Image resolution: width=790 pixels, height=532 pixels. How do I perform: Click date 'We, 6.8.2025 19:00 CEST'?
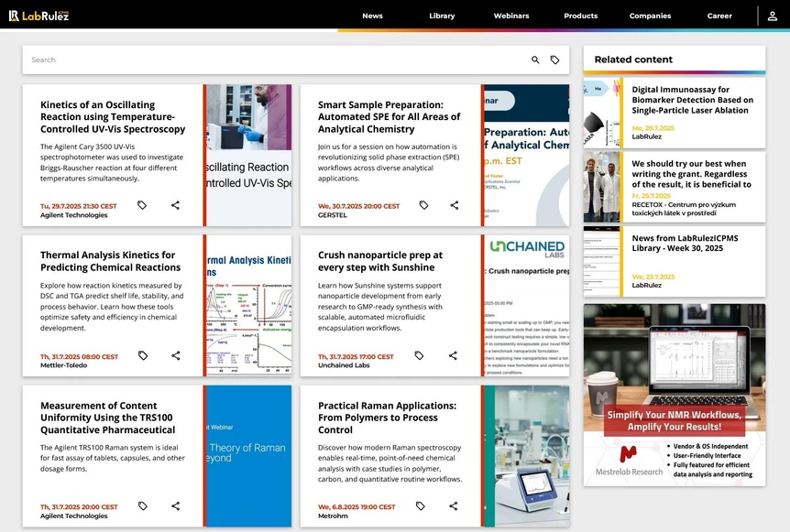(x=357, y=507)
